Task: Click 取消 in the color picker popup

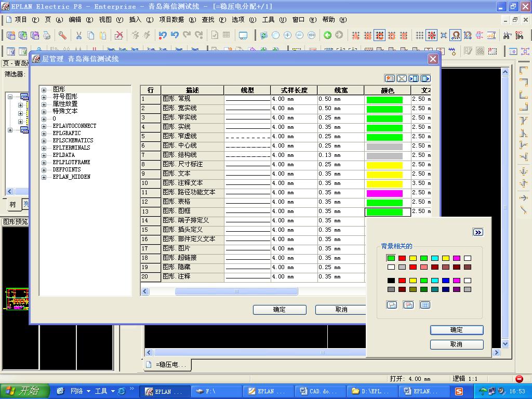Action: (457, 344)
